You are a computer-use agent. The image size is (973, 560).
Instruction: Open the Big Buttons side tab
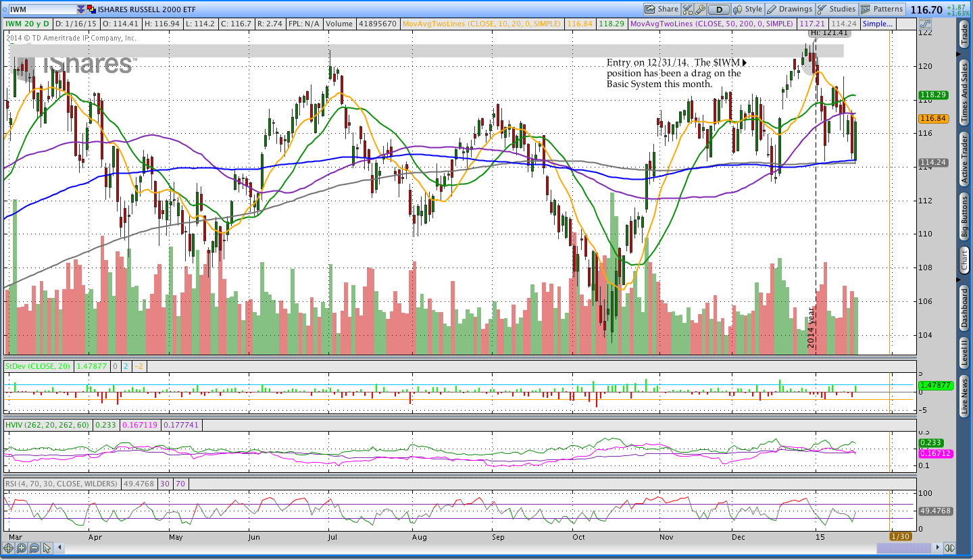(964, 216)
